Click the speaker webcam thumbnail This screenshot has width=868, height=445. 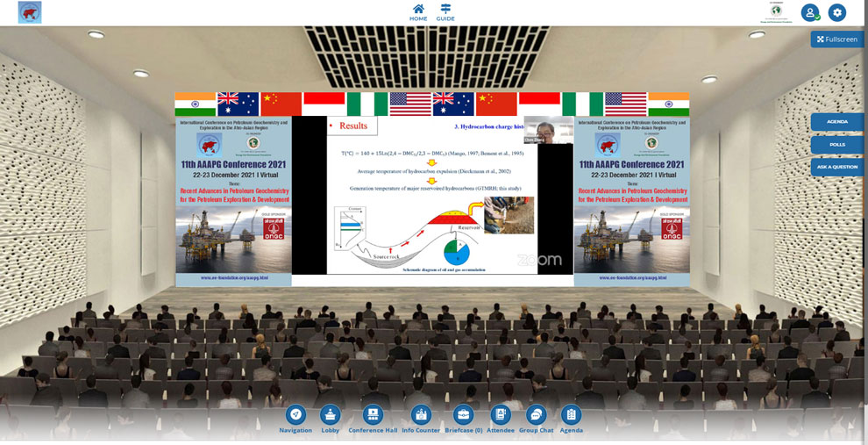tap(549, 130)
